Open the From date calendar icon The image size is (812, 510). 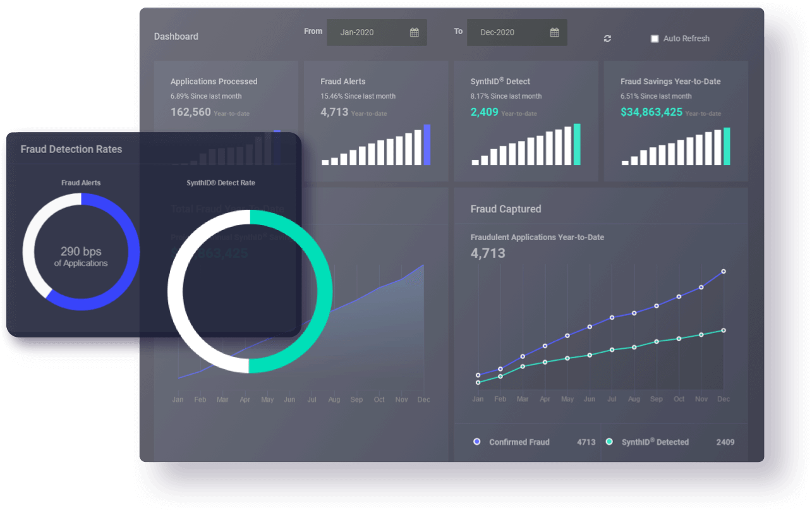tap(415, 32)
